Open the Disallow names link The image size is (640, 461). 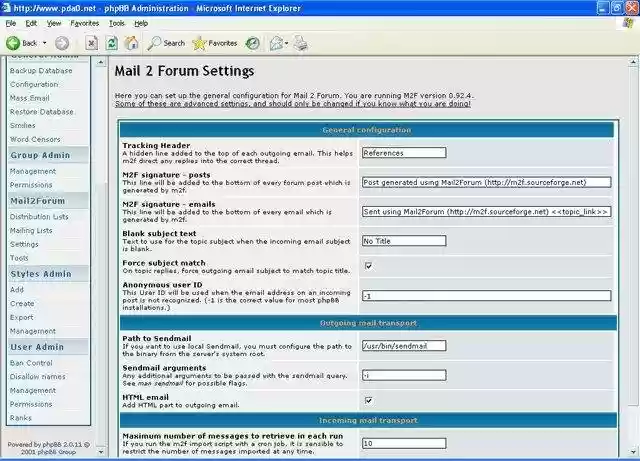pos(38,376)
